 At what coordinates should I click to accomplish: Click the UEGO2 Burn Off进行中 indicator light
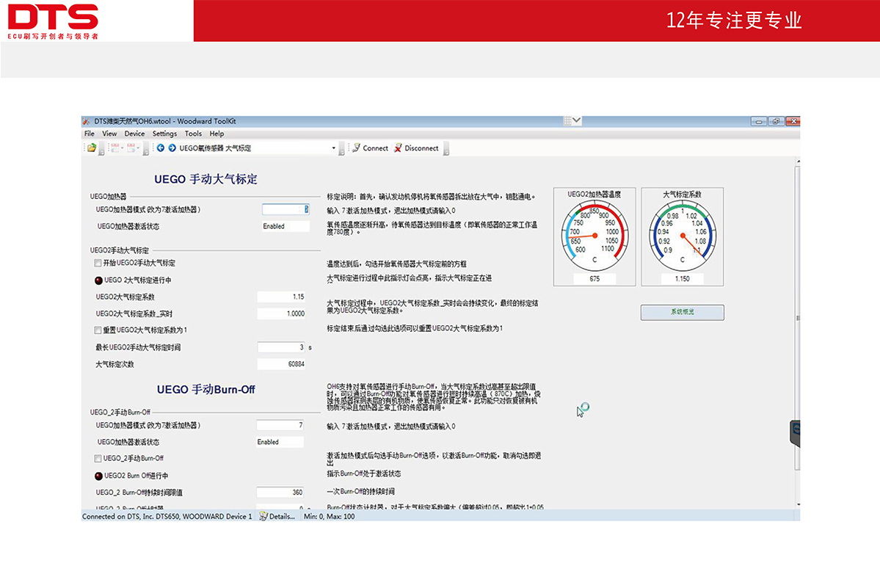point(99,476)
